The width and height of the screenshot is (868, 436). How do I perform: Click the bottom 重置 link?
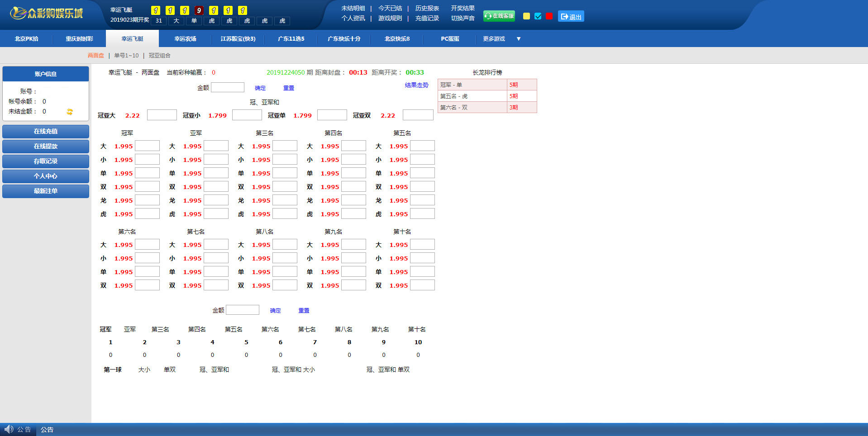304,311
